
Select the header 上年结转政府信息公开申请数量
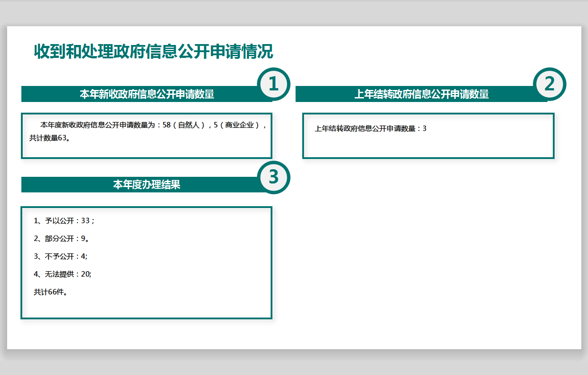pyautogui.click(x=422, y=94)
